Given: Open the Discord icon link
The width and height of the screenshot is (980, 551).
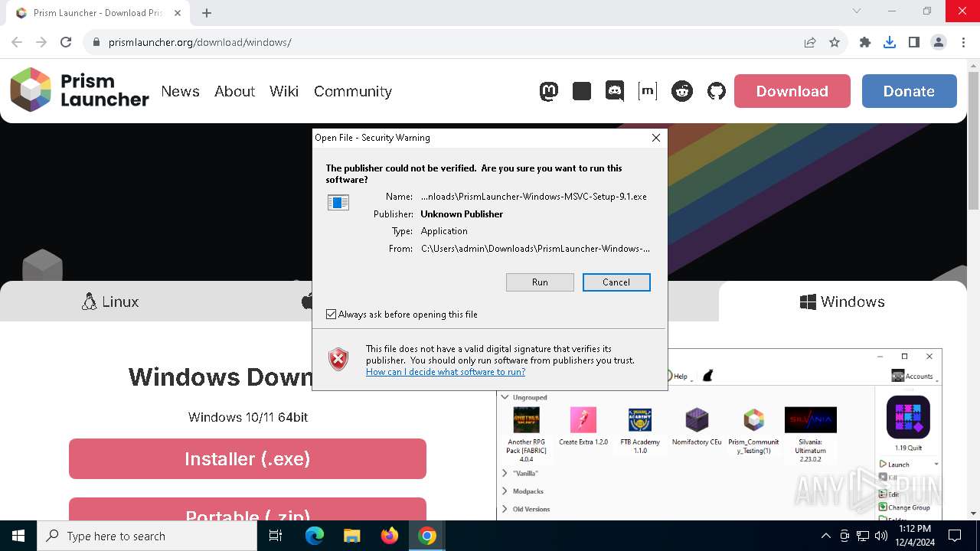Looking at the screenshot, I should tap(615, 91).
